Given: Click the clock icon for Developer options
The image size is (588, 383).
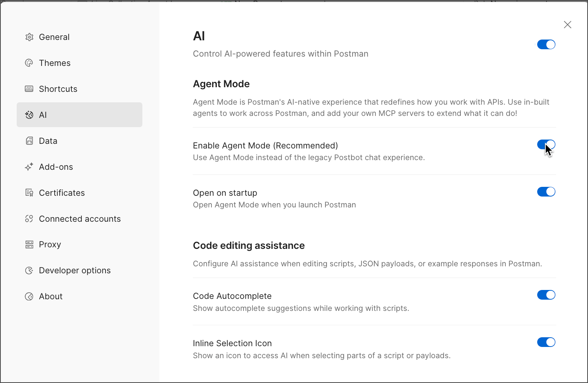Looking at the screenshot, I should click(29, 270).
